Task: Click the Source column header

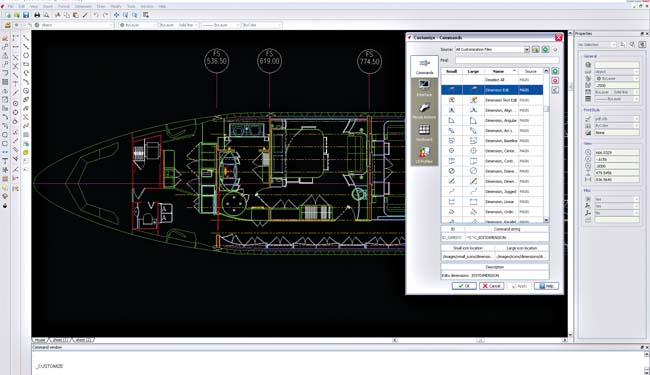Action: click(530, 71)
